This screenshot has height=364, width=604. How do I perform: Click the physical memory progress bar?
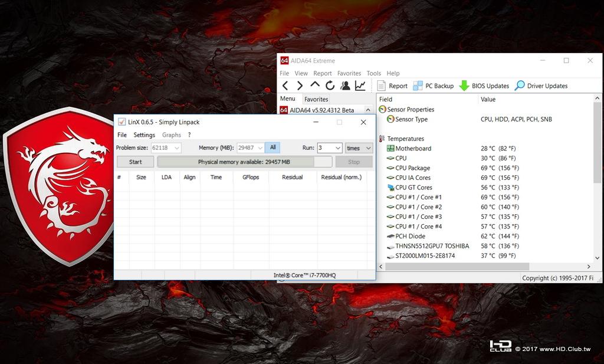[x=244, y=162]
